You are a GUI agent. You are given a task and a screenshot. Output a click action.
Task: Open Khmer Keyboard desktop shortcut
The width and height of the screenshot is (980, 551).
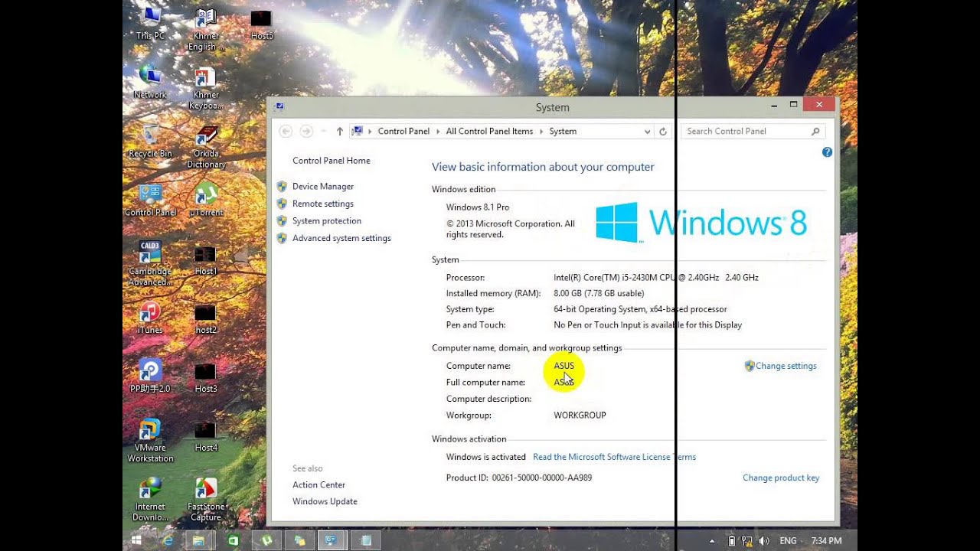pos(205,88)
